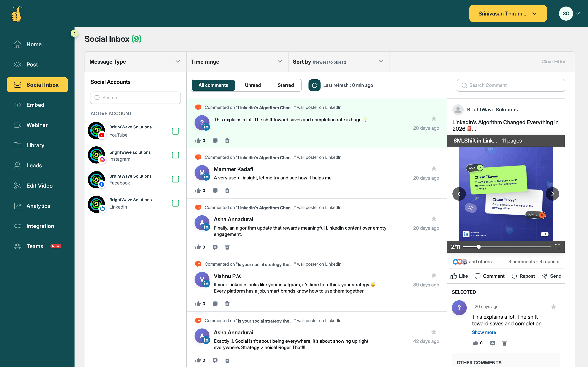Click Show more on selected comment
The image size is (588, 367).
[x=484, y=332]
